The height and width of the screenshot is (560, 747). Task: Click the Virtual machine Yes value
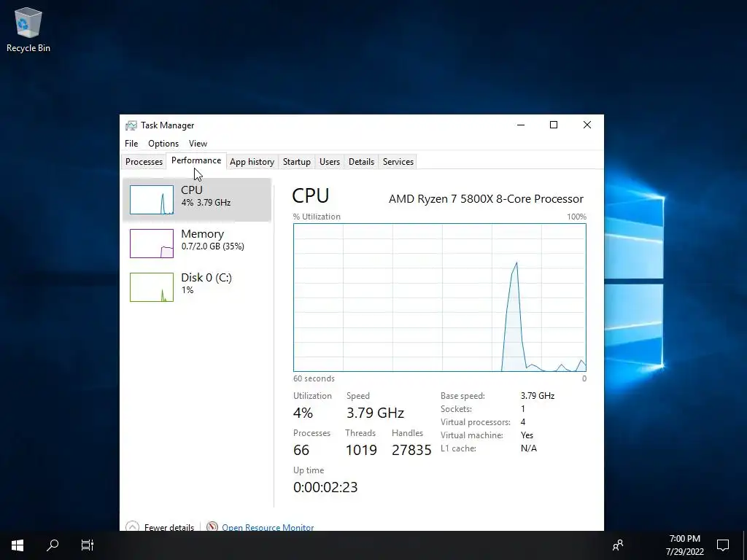tap(527, 435)
